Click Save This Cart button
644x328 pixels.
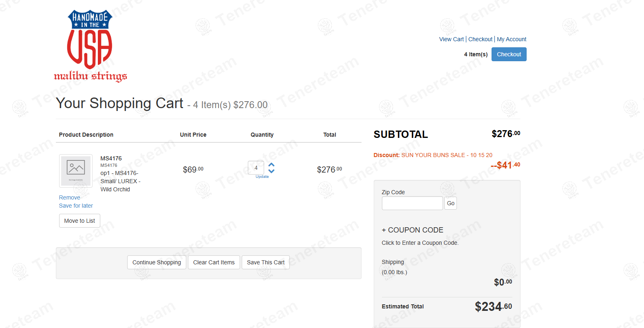(266, 262)
